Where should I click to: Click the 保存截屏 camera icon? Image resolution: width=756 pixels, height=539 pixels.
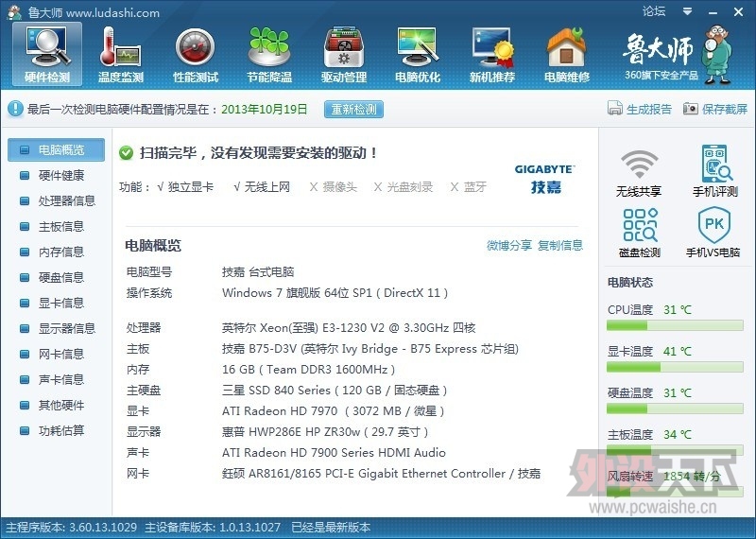[x=691, y=108]
